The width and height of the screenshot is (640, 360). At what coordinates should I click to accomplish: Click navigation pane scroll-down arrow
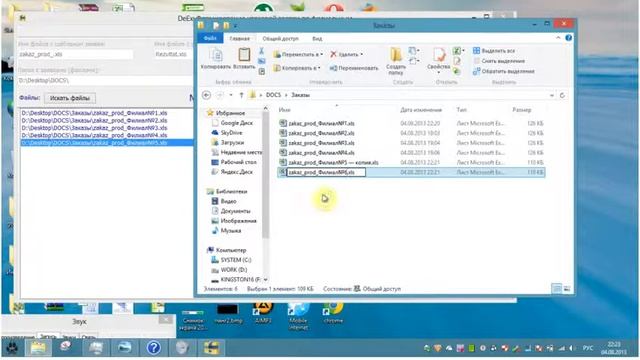click(266, 280)
